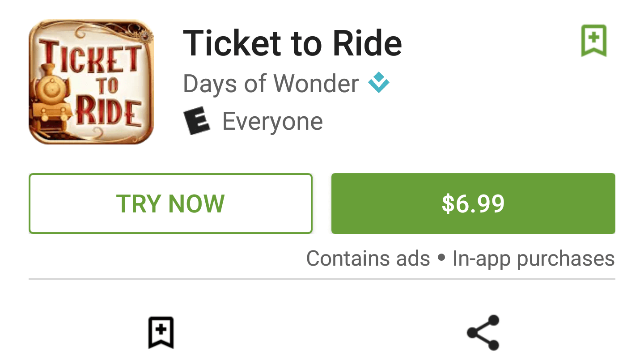
Task: Open the Days of Wonder developer page
Action: coord(270,83)
